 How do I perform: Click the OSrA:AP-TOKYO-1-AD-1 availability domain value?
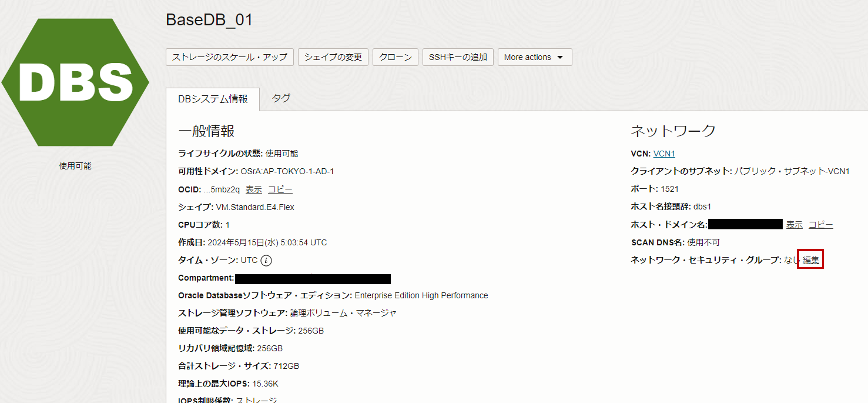click(x=287, y=171)
